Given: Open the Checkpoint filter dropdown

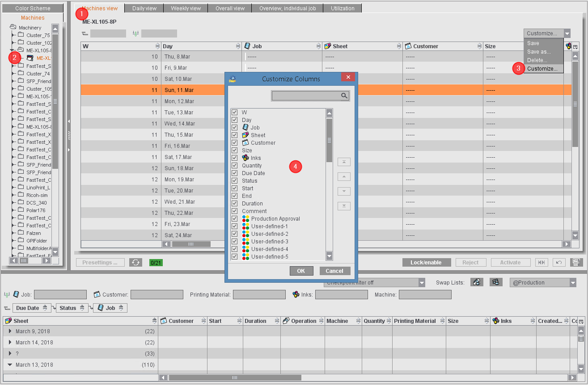Looking at the screenshot, I should point(421,282).
